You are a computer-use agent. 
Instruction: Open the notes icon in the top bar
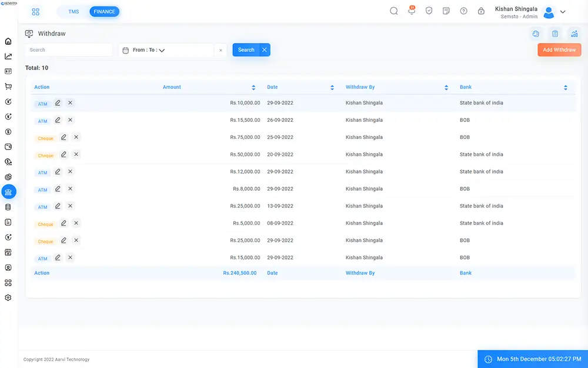click(446, 11)
